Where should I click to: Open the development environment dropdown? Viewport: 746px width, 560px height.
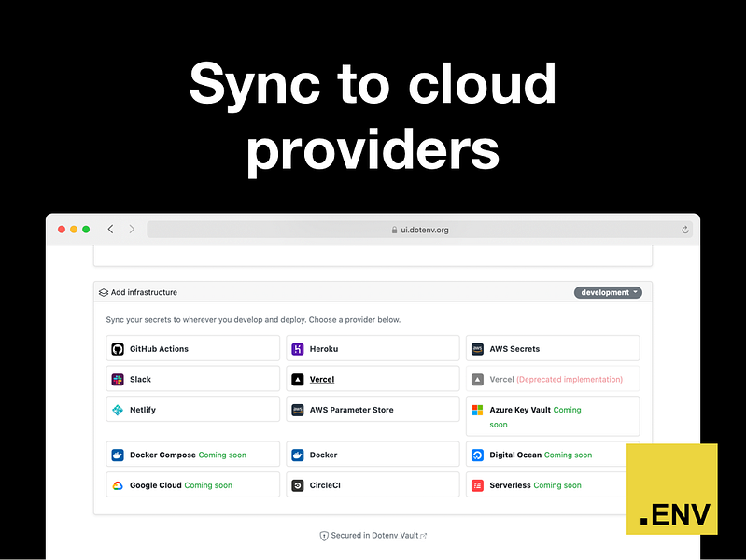(608, 292)
